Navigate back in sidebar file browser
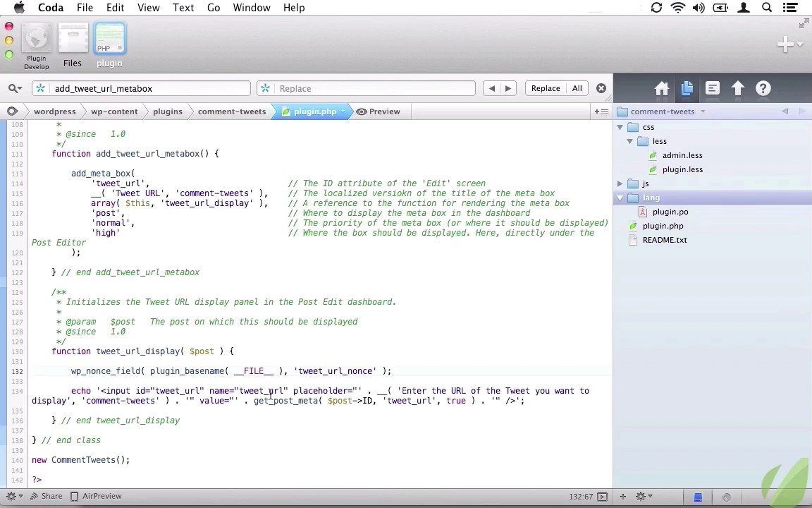 tap(785, 111)
